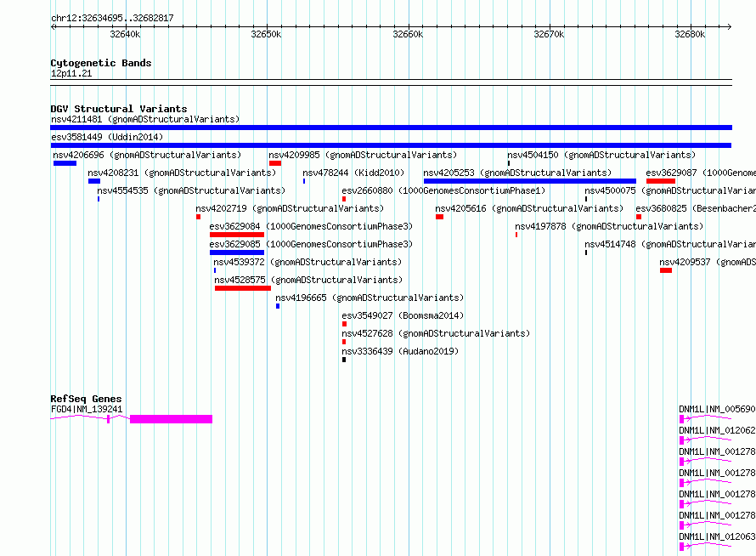
Task: Open the DNM1L|NM_012062 gene label
Action: (x=717, y=430)
